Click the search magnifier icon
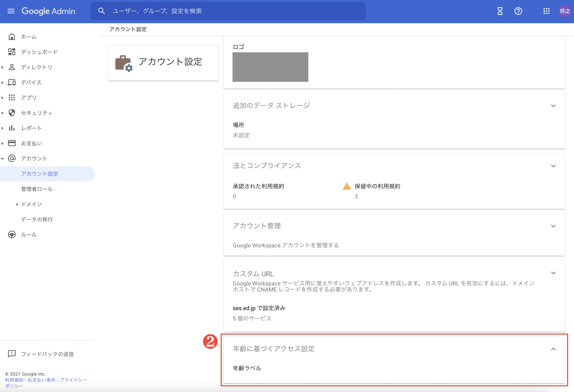The width and height of the screenshot is (574, 392). click(102, 11)
